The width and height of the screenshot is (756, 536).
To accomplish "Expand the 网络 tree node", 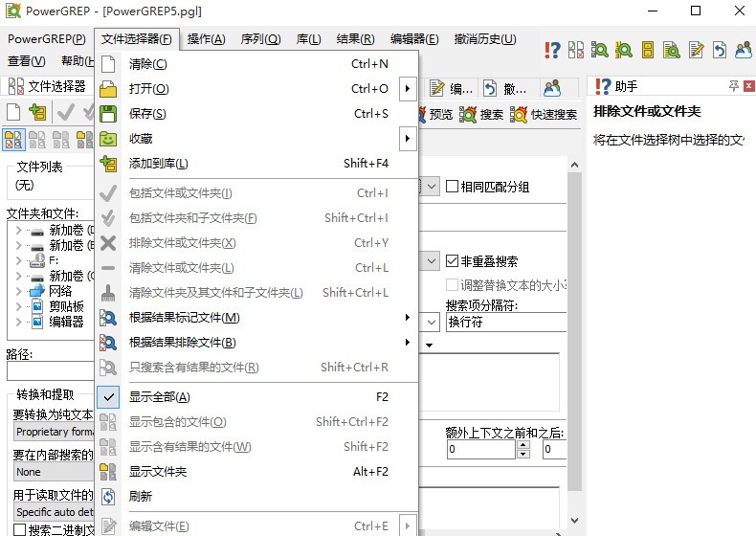I will click(18, 291).
